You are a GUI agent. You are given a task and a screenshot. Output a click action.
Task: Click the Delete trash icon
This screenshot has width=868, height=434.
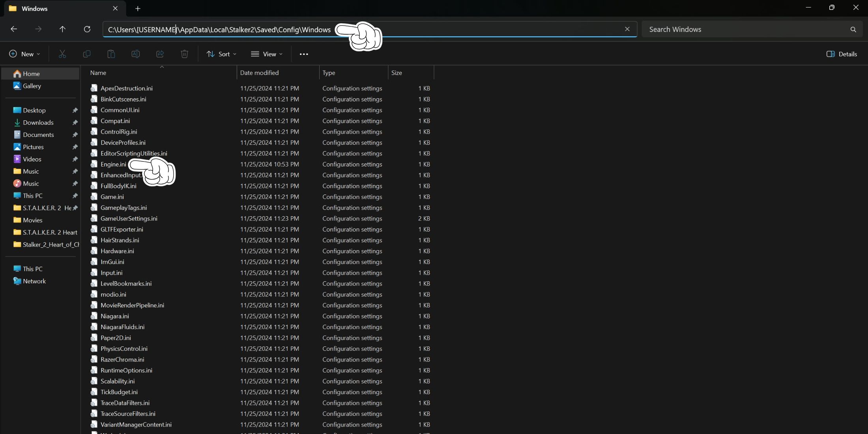tap(184, 54)
